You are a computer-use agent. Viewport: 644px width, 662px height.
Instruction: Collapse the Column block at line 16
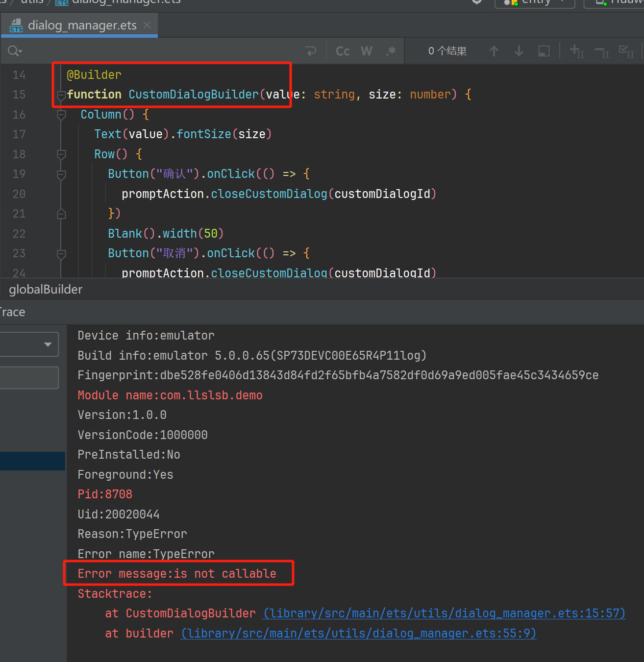tap(61, 115)
